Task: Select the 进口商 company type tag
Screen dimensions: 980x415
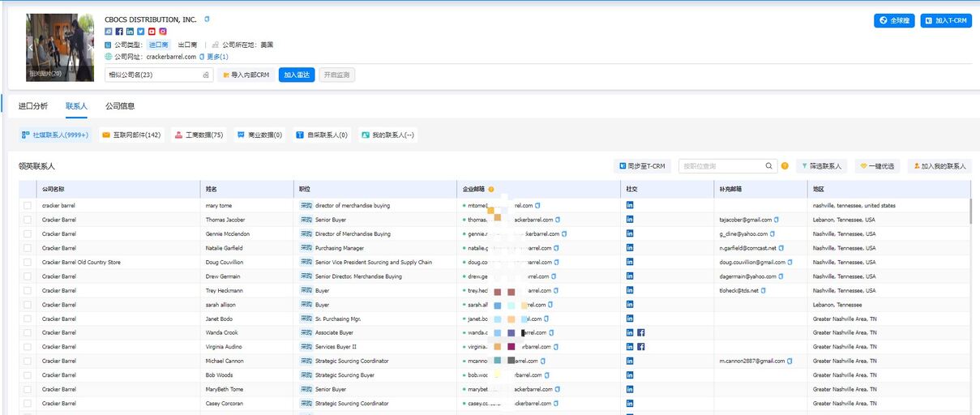Action: tap(158, 45)
